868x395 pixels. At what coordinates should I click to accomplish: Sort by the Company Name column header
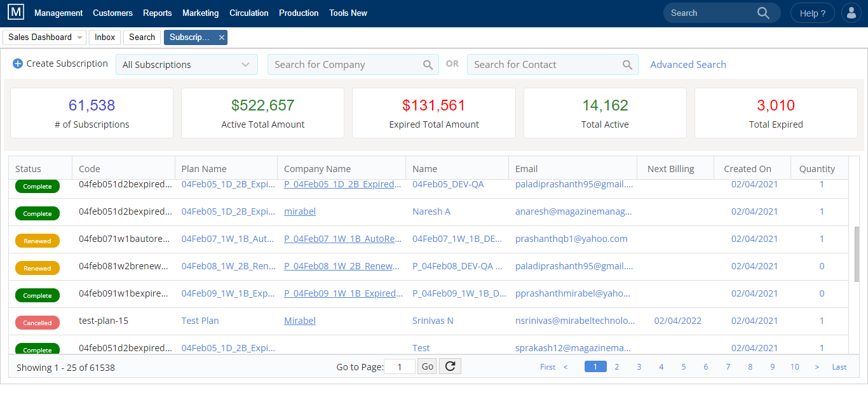point(342,169)
